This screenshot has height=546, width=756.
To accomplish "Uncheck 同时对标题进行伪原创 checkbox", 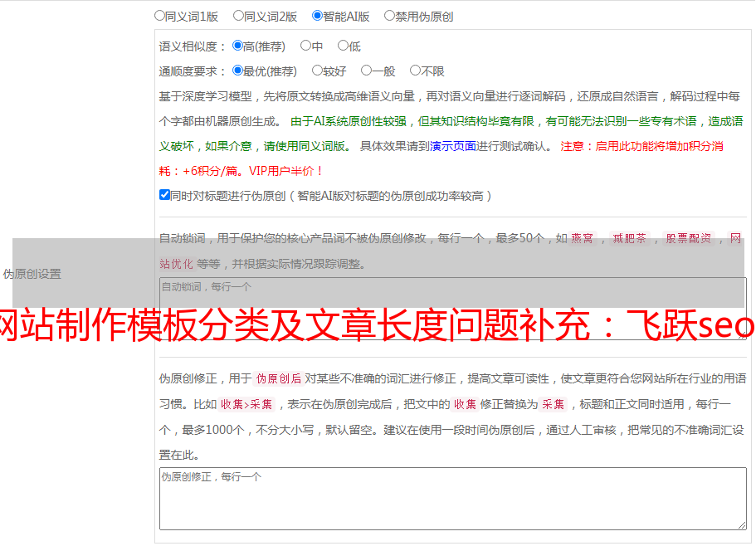I will 164,195.
